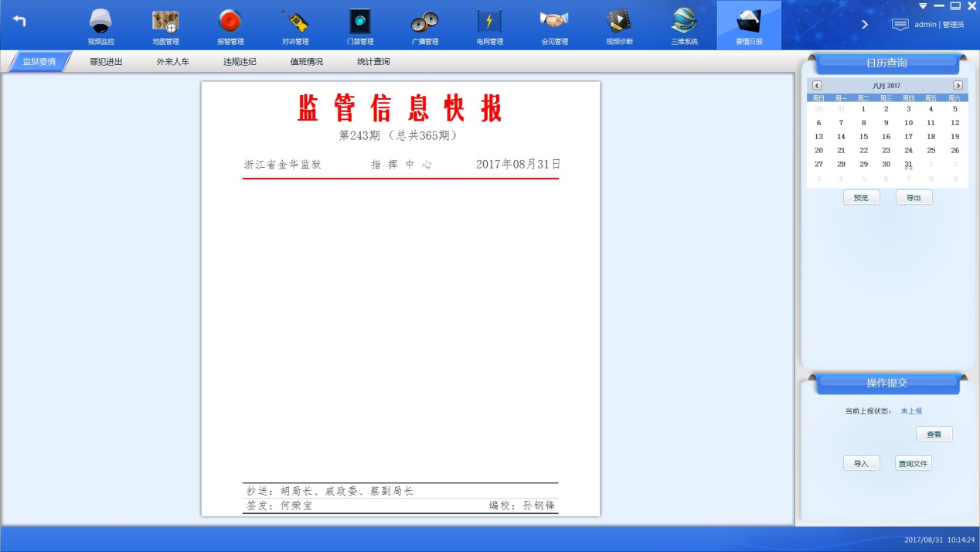Viewport: 980px width, 552px height.
Task: Open 门禁管理 access control module
Action: click(x=360, y=26)
